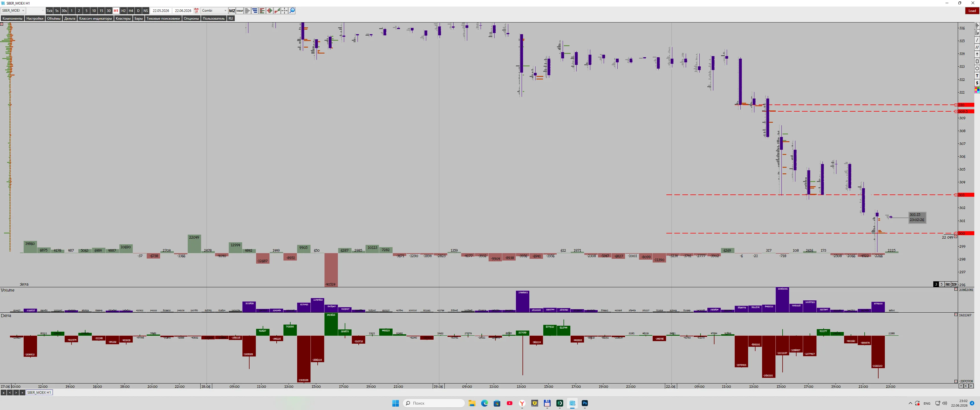Select the dollar sign price tool
Screen dimensions: 980x410
point(977,83)
